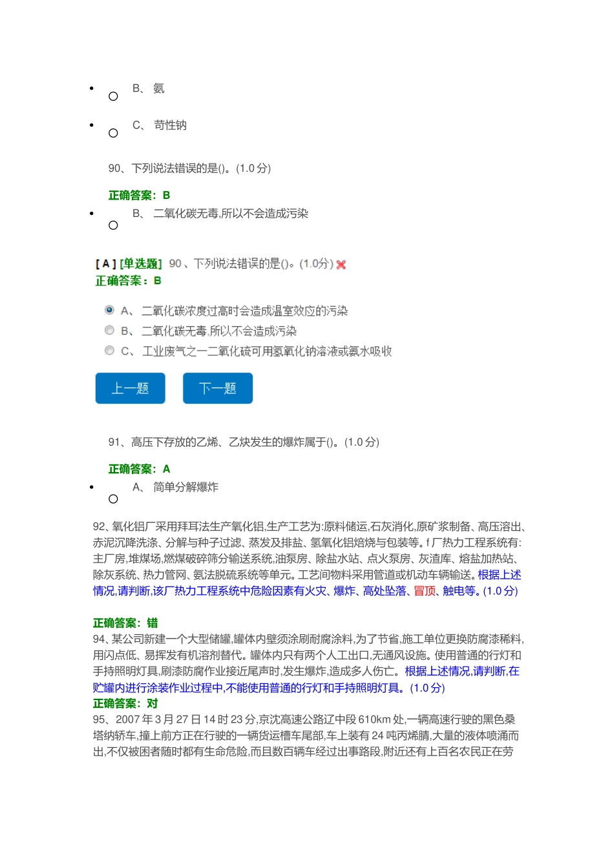Viewport: 614px width, 868px height.
Task: Select option B、二氧化碳无毒,所以不会造成污染 in embedded quiz
Action: pyautogui.click(x=109, y=330)
